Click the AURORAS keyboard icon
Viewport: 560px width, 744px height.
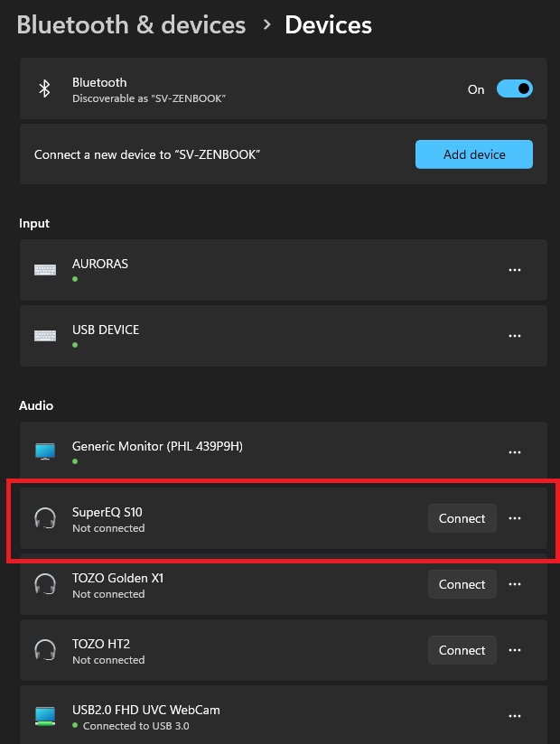point(45,270)
